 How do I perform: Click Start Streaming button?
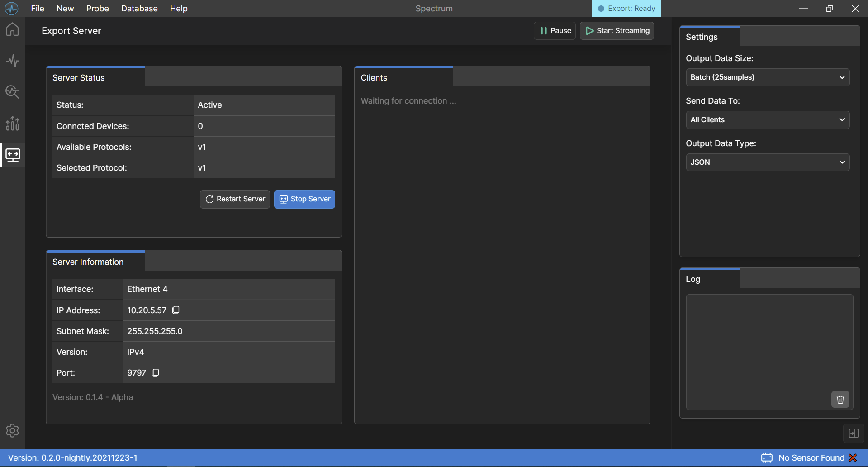point(617,31)
